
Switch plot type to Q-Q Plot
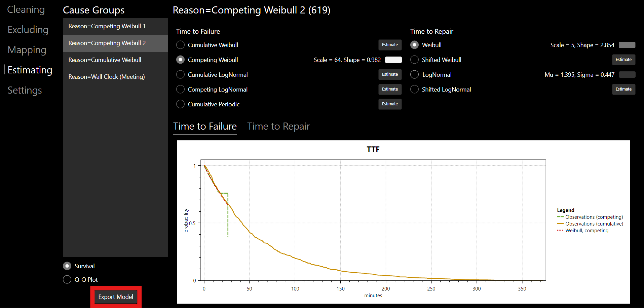click(67, 279)
